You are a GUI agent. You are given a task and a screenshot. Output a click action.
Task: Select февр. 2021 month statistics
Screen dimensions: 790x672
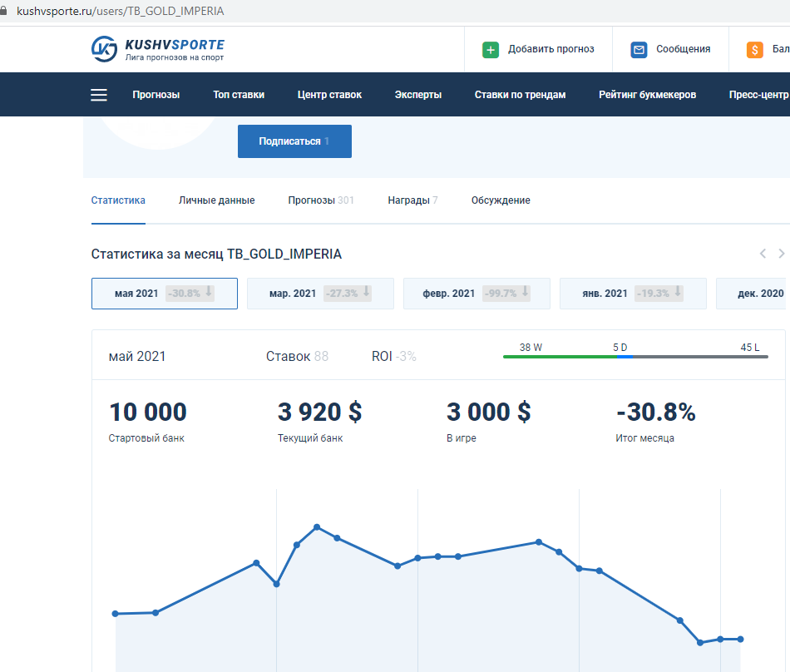point(476,294)
